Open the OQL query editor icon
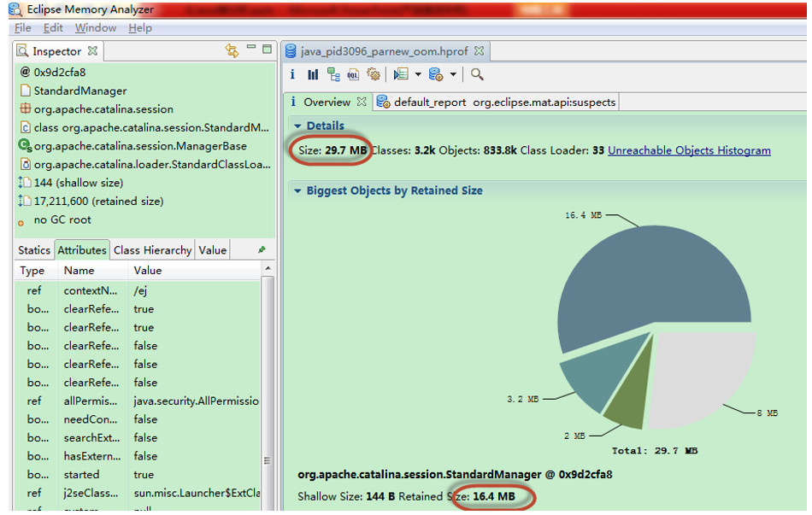Viewport: 812px width, 515px height. tap(353, 75)
